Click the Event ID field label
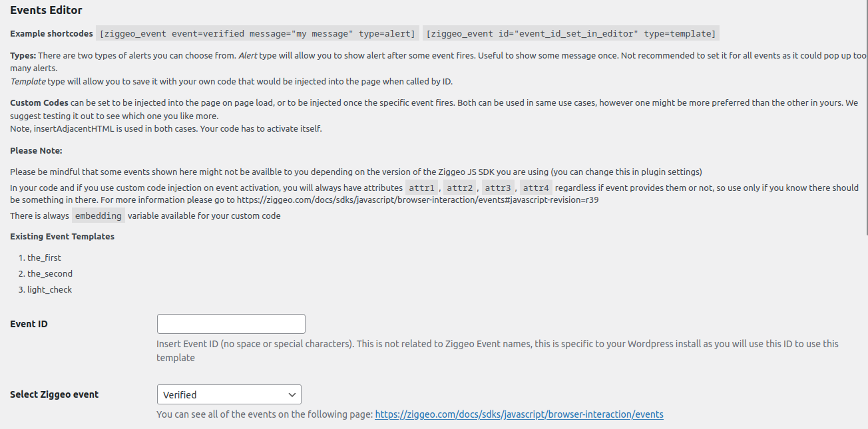This screenshot has height=429, width=868. pyautogui.click(x=29, y=325)
